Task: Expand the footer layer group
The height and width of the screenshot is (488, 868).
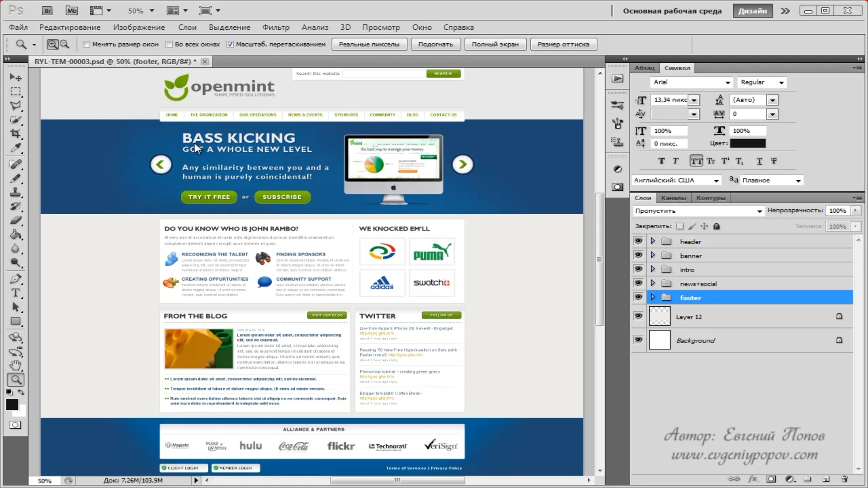Action: tap(652, 297)
